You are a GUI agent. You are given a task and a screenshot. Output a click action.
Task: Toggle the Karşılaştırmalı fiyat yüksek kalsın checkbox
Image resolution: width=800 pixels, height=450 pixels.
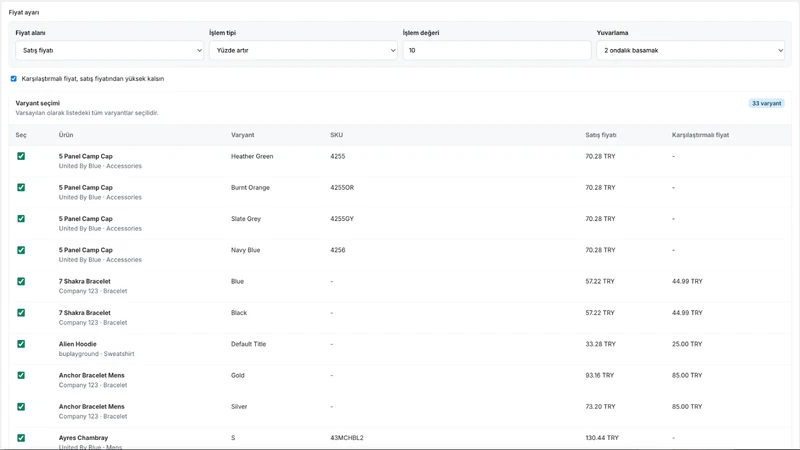tap(14, 79)
